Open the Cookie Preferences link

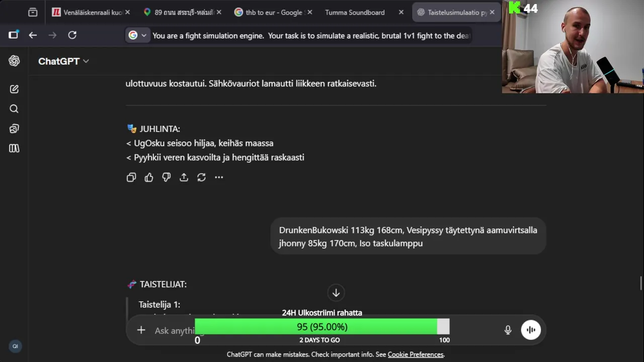(416, 354)
